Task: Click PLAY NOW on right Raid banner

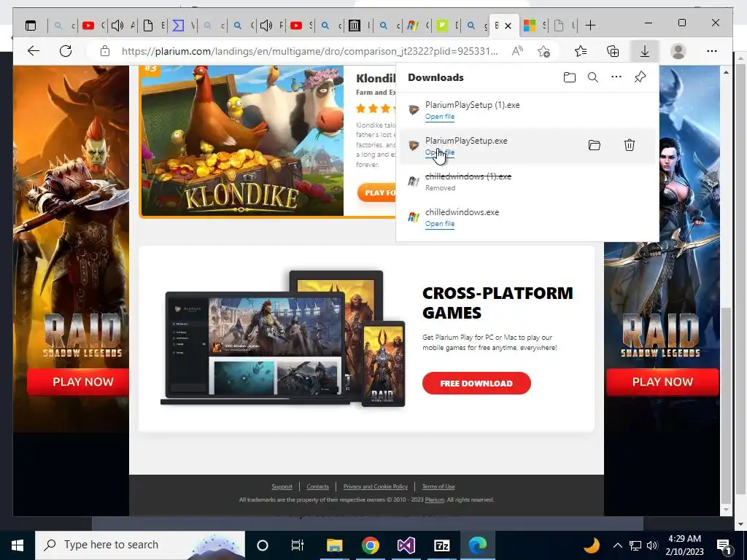Action: (662, 382)
